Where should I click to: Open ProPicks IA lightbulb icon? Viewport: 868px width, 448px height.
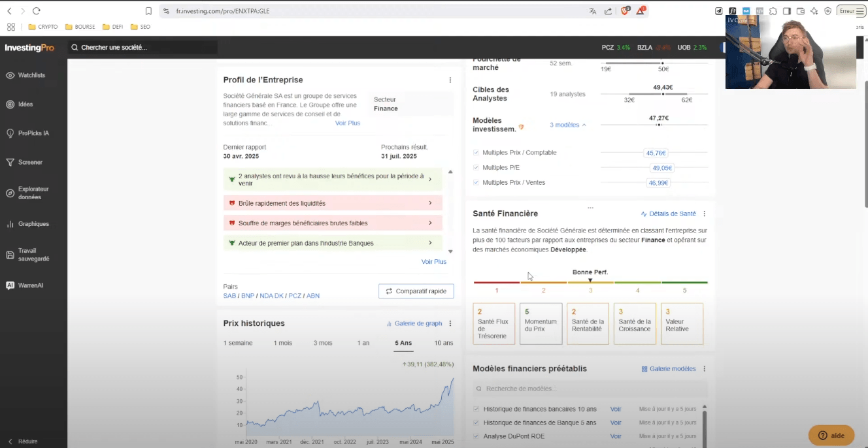(x=10, y=133)
